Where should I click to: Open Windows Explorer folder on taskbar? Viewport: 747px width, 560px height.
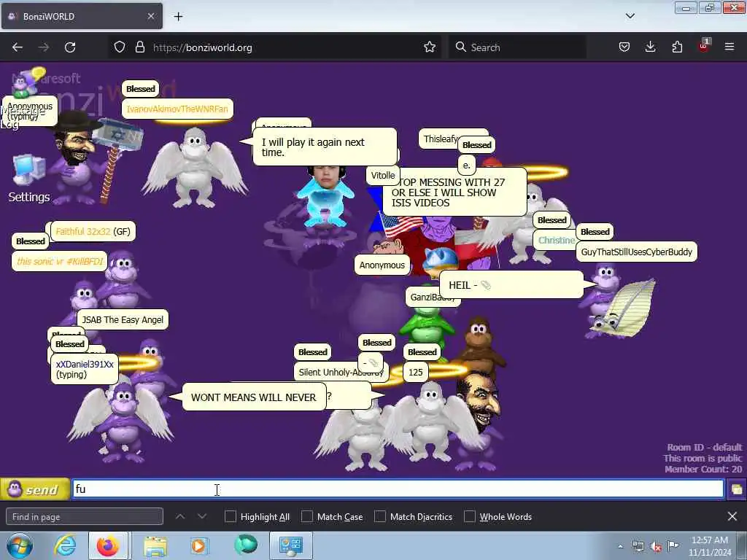click(155, 546)
